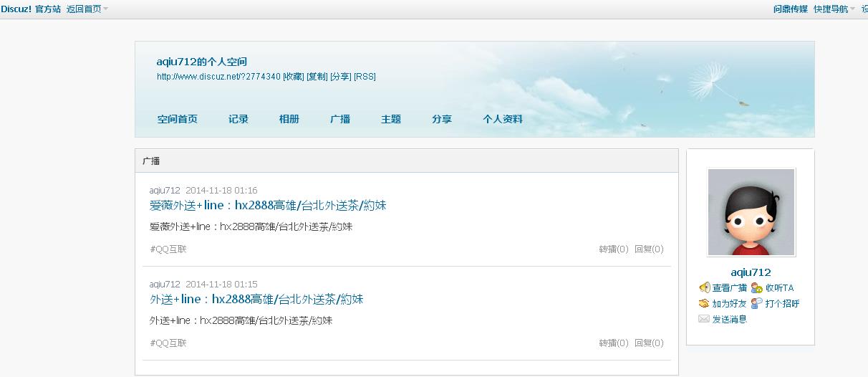Click 打个招呼 to greet the user

click(x=783, y=303)
